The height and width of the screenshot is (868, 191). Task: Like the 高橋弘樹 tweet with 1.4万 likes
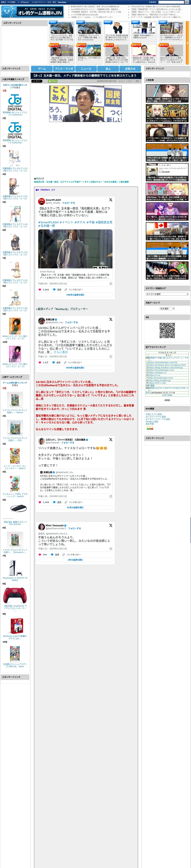[x=43, y=363]
